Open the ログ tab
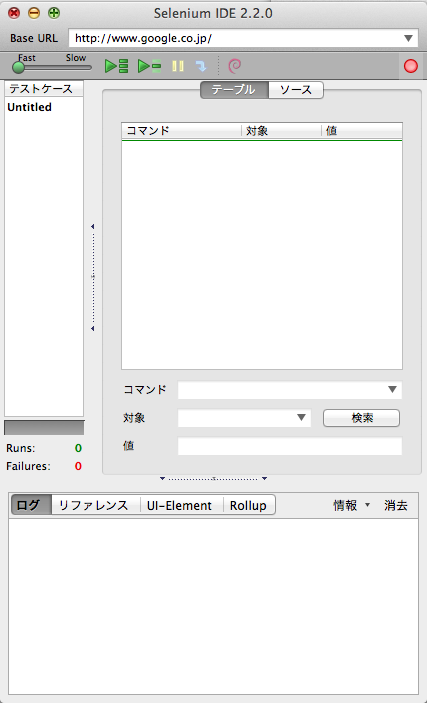427x703 pixels. (31, 505)
